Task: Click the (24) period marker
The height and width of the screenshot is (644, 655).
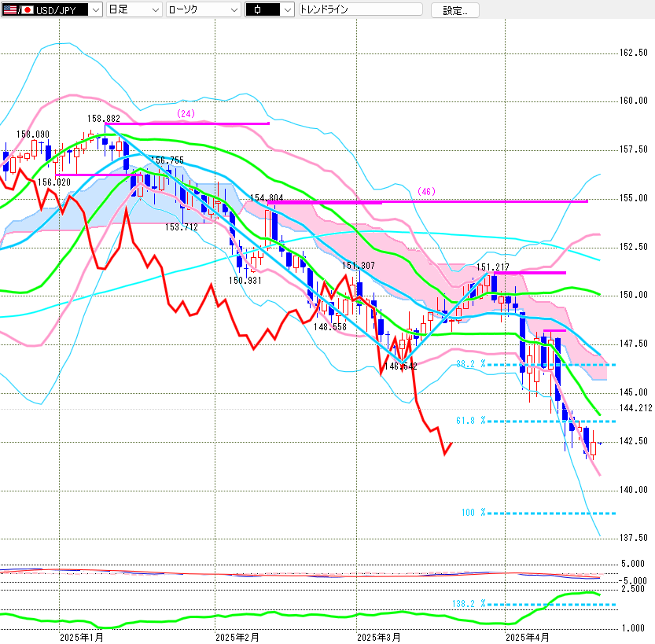Action: [186, 113]
